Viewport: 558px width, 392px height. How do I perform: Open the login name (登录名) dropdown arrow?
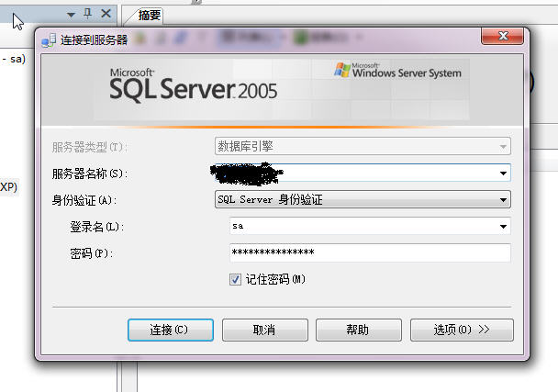tap(503, 227)
